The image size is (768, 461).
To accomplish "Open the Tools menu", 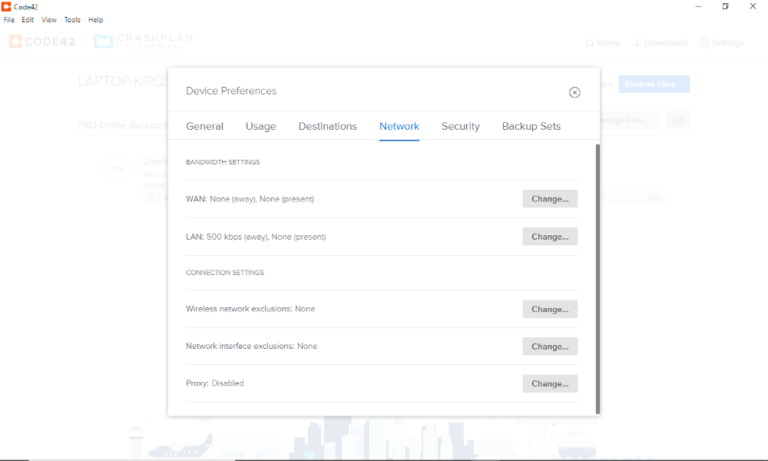I will pos(72,20).
